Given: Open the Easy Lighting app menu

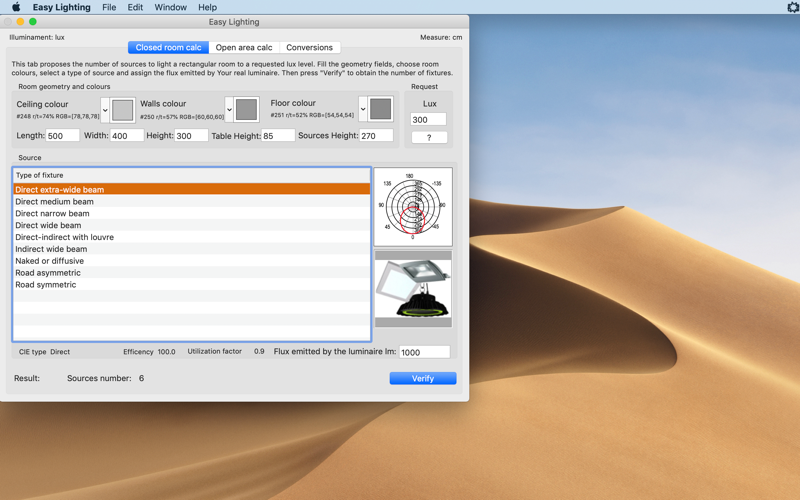Looking at the screenshot, I should (x=61, y=7).
